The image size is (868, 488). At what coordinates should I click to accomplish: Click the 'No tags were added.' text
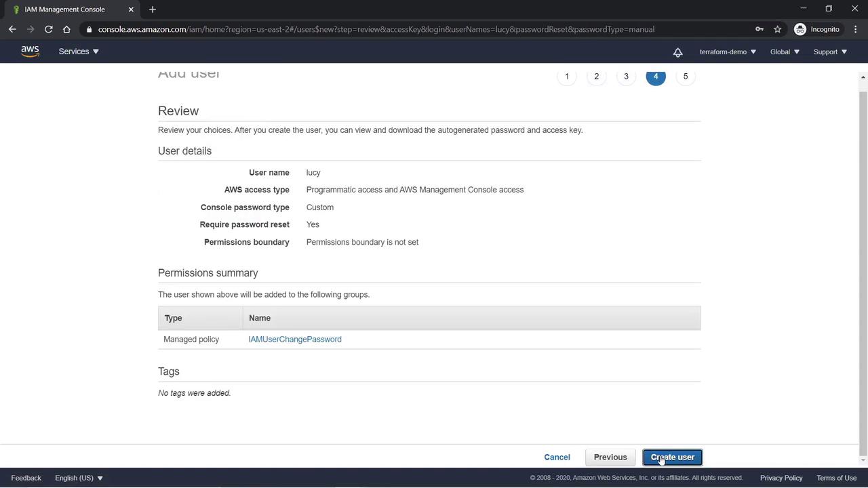point(195,393)
